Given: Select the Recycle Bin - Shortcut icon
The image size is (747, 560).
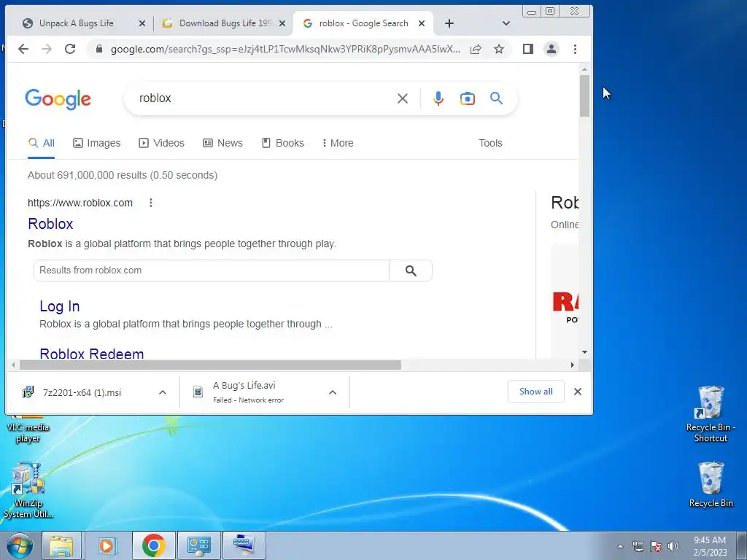Looking at the screenshot, I should point(711,414).
